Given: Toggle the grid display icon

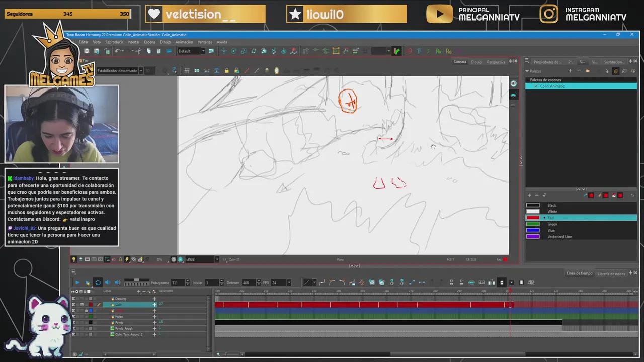Looking at the screenshot, I should click(187, 71).
